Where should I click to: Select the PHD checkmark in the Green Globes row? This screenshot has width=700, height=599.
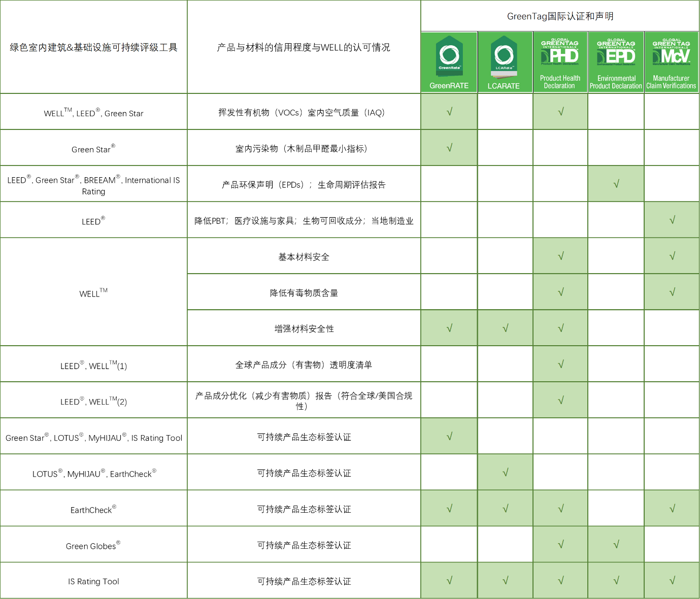(561, 544)
